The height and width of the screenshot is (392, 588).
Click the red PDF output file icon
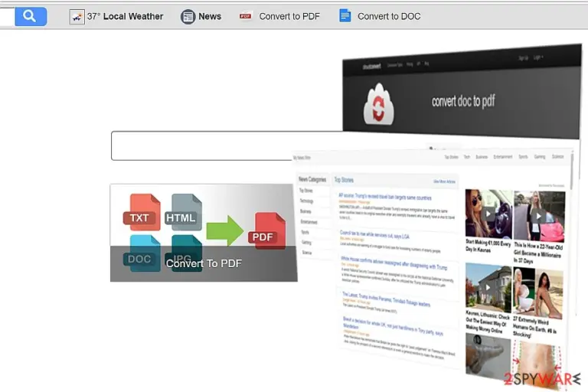point(266,230)
